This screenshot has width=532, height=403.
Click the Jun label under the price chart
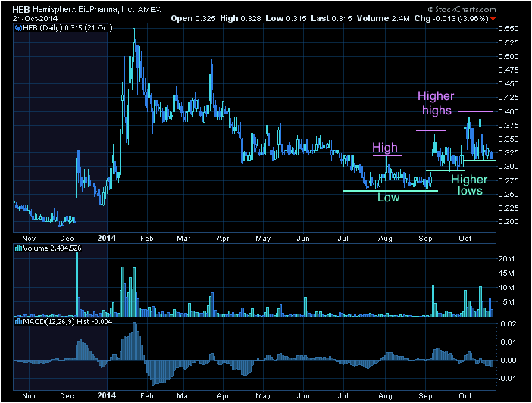303,239
